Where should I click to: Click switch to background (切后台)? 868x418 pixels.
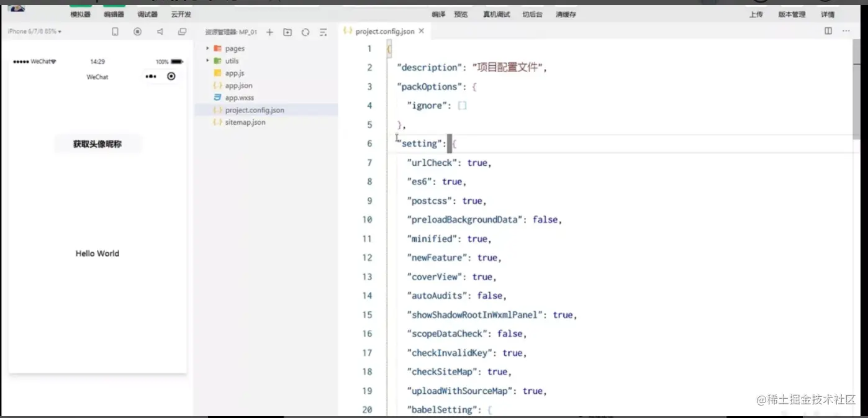(532, 14)
